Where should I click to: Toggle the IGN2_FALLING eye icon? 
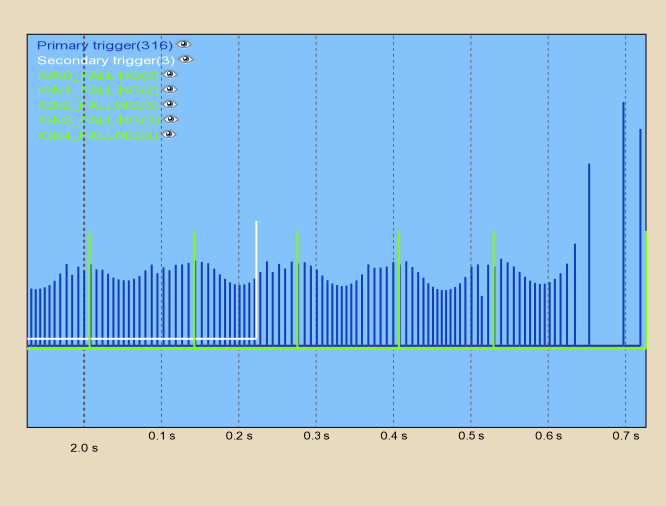pyautogui.click(x=170, y=104)
